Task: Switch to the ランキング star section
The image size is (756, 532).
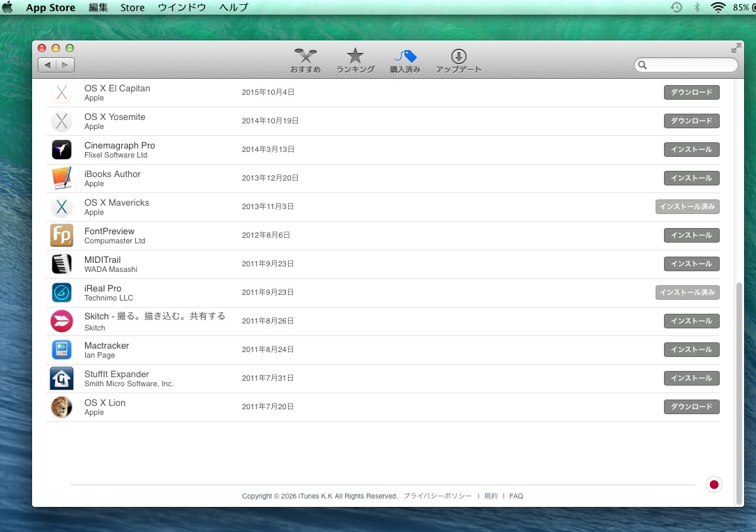Action: point(355,61)
